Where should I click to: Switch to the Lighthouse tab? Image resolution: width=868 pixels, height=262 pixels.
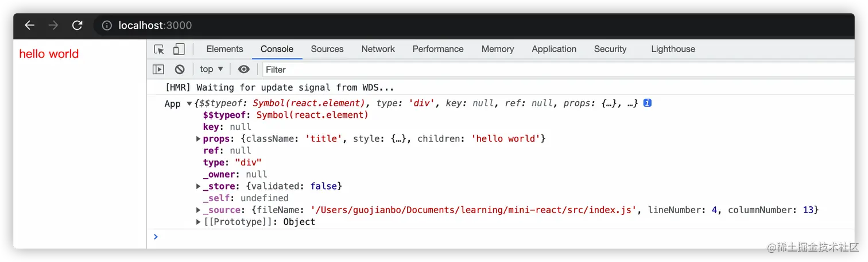pos(673,49)
